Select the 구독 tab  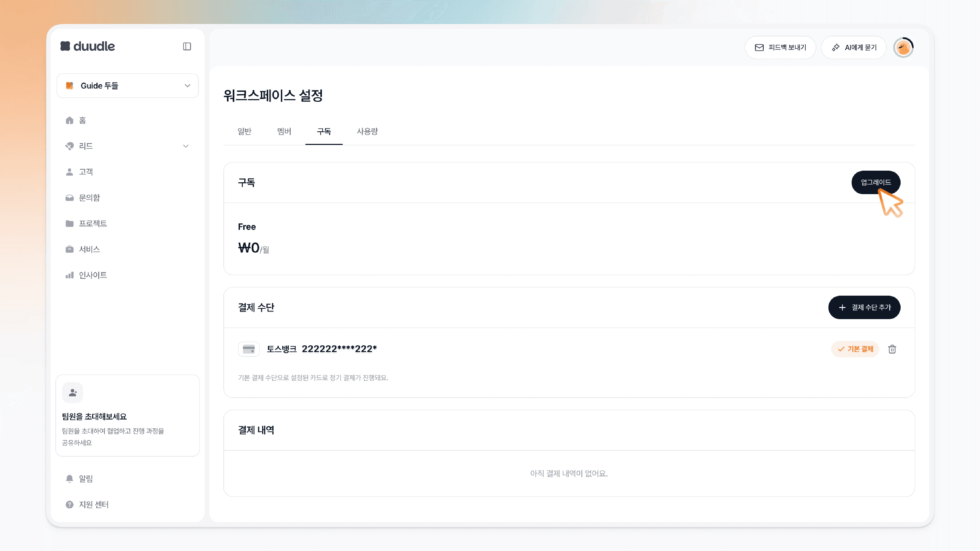pos(324,132)
